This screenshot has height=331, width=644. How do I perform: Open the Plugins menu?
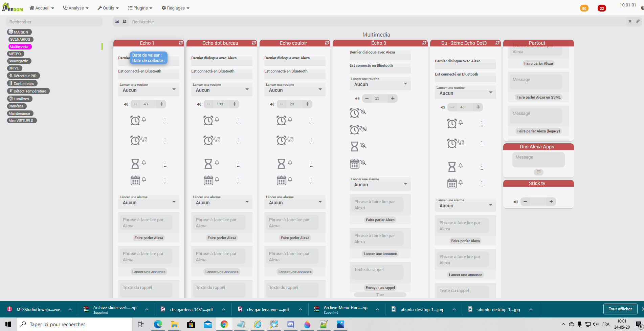coord(140,8)
